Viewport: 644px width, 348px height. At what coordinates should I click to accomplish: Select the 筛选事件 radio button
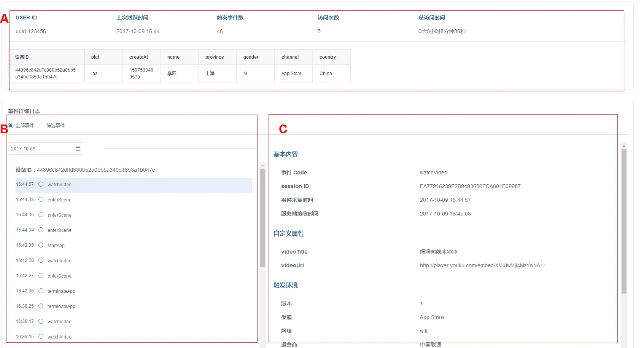coord(41,126)
